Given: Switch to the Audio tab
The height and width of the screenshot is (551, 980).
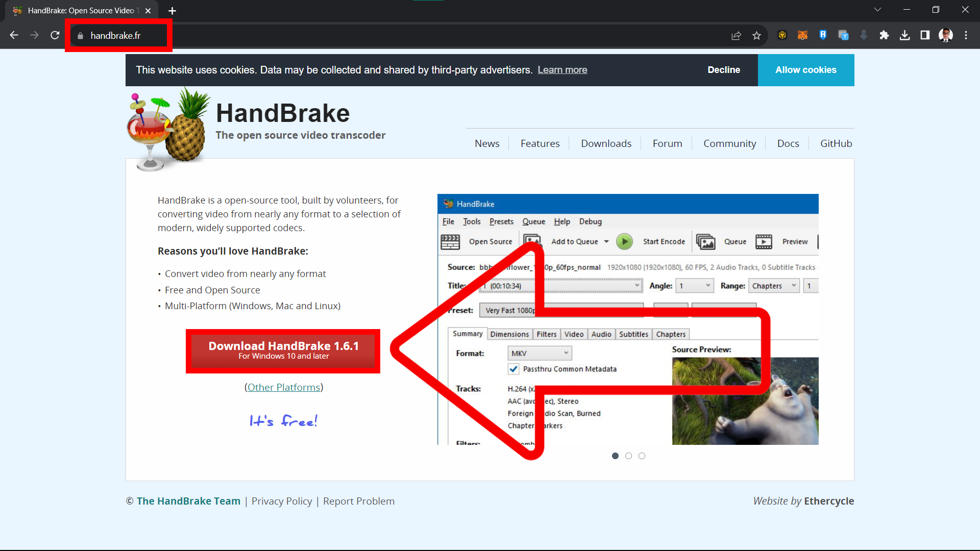Looking at the screenshot, I should pyautogui.click(x=601, y=334).
